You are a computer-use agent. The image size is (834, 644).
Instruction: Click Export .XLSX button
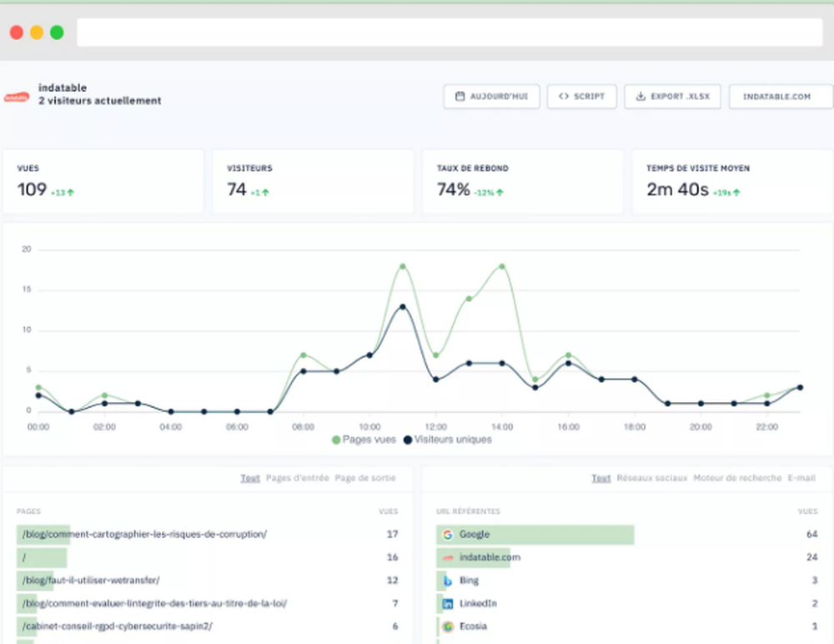point(672,96)
